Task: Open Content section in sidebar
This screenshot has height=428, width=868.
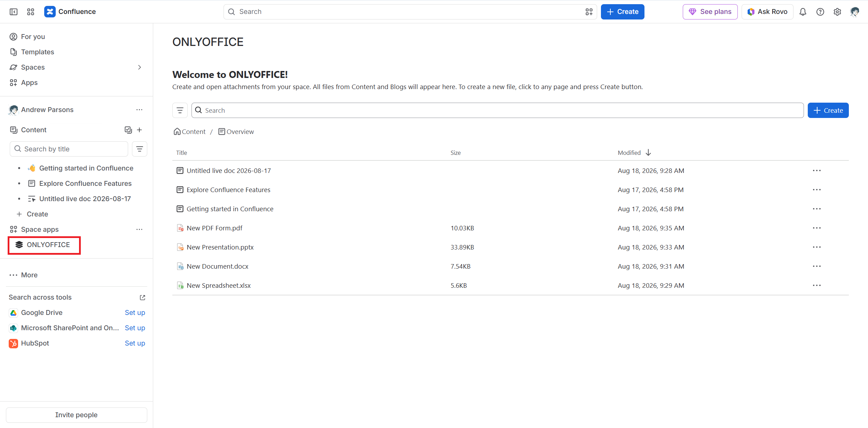Action: [33, 130]
